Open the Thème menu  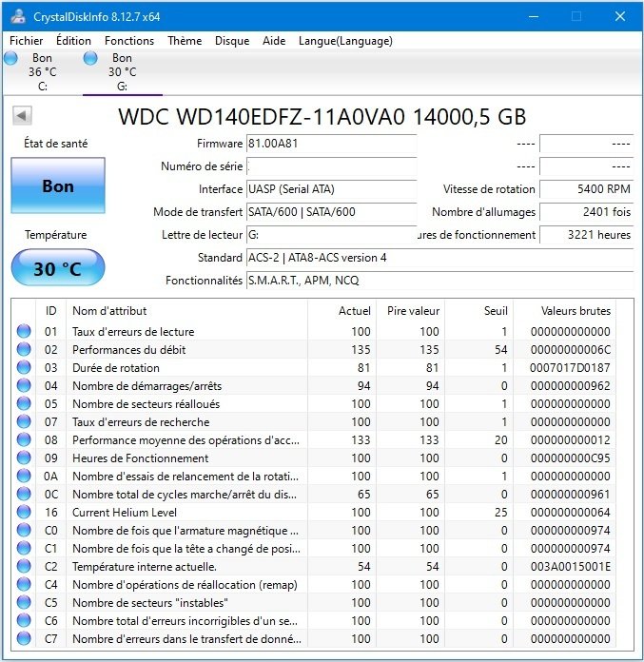[x=185, y=41]
